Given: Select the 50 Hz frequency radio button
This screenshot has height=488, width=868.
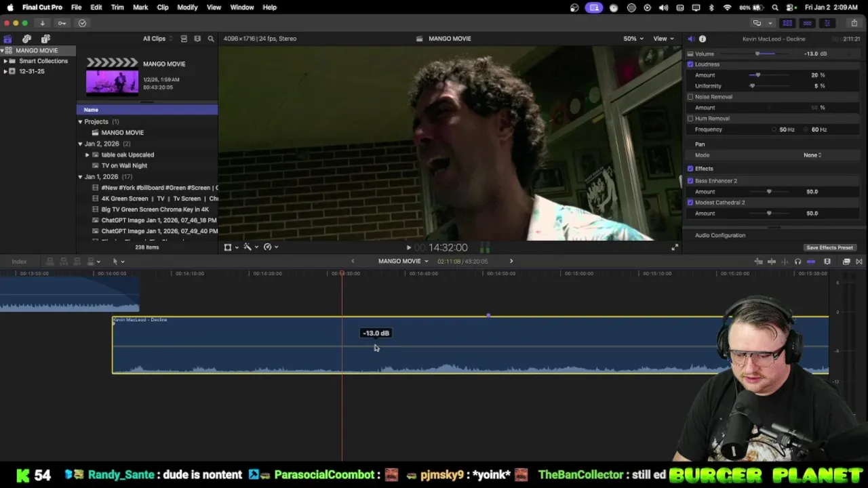Looking at the screenshot, I should [774, 129].
